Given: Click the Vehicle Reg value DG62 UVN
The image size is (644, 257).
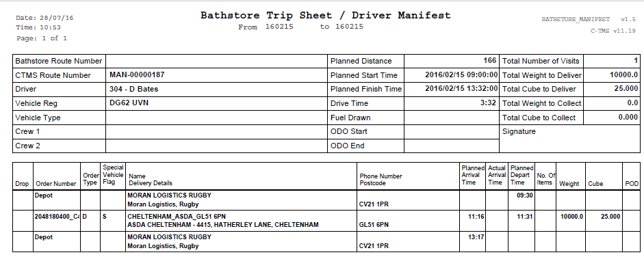Looking at the screenshot, I should 129,103.
